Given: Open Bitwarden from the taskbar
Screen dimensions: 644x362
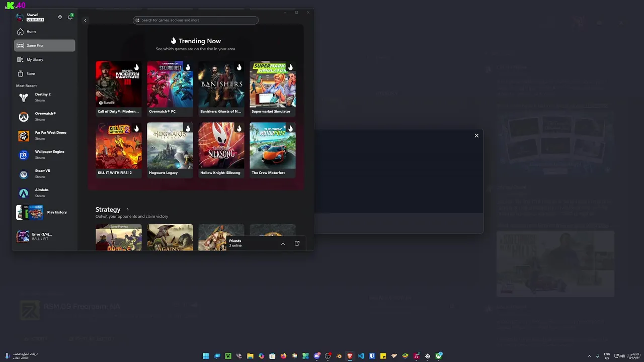Looking at the screenshot, I should (372, 356).
